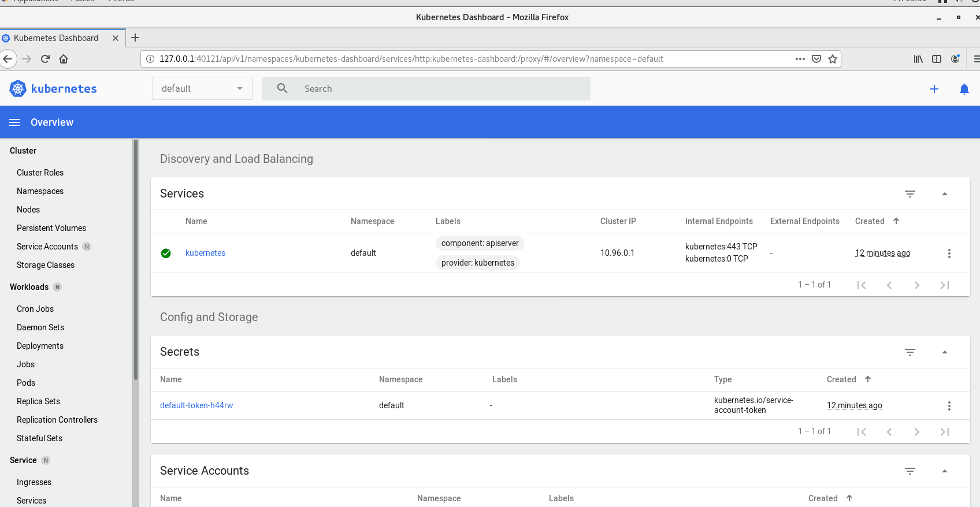The image size is (980, 507).
Task: Open Deployments in sidebar
Action: (x=40, y=346)
